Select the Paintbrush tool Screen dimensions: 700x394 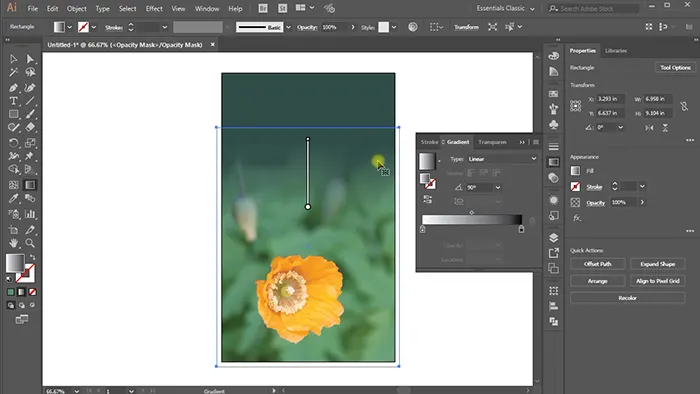[30, 114]
